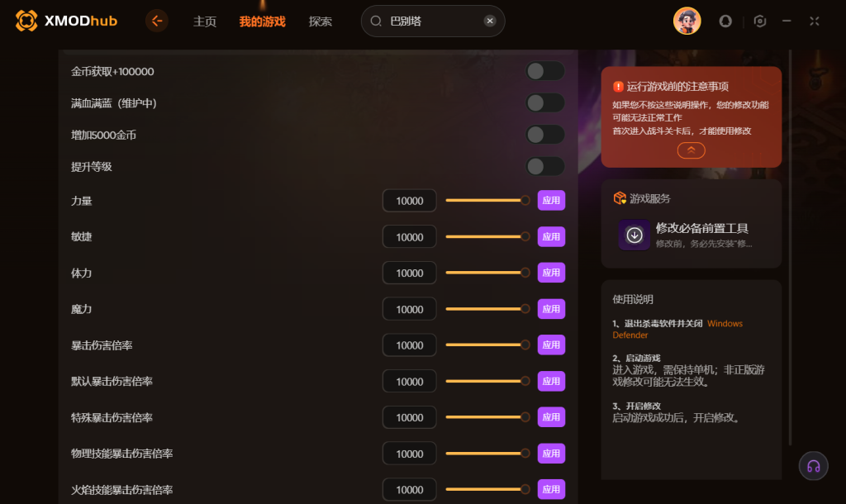Open the settings hexagon icon
This screenshot has height=504, width=846.
click(x=760, y=21)
